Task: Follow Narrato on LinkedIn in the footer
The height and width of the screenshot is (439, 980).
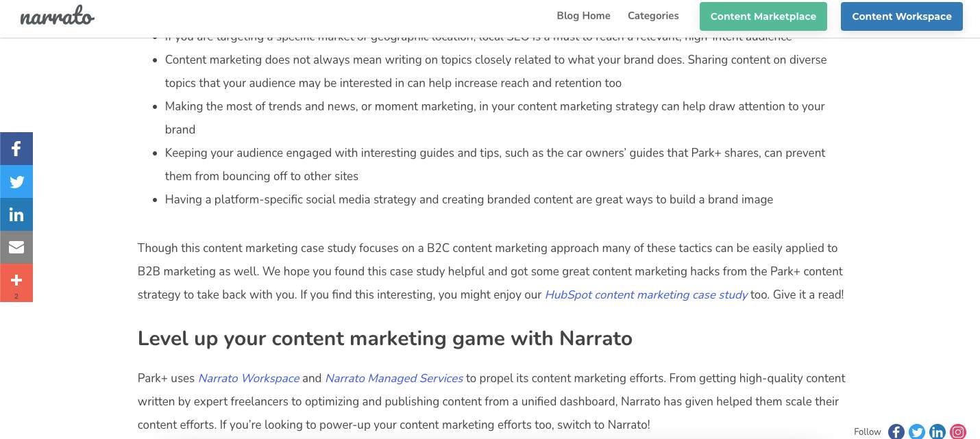Action: (938, 431)
